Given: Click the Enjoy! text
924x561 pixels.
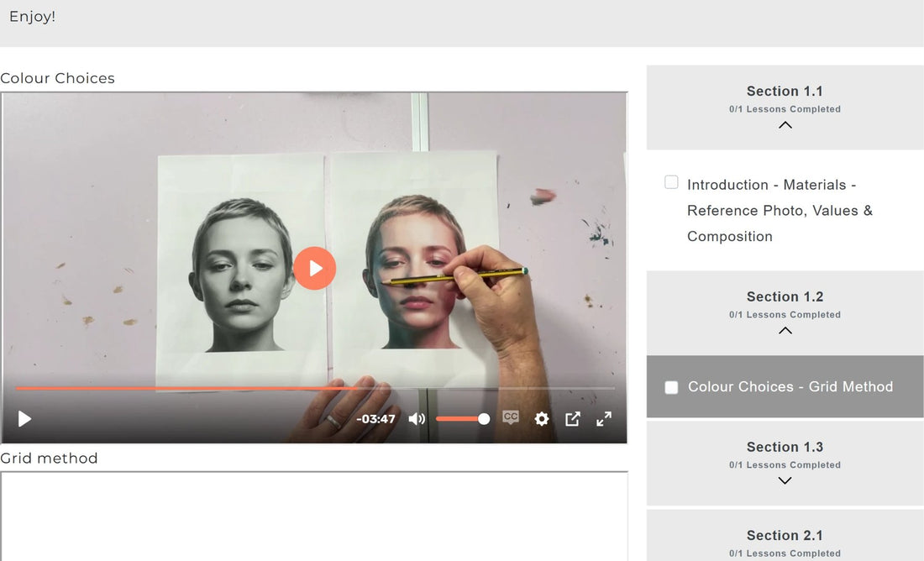Looking at the screenshot, I should pyautogui.click(x=33, y=17).
